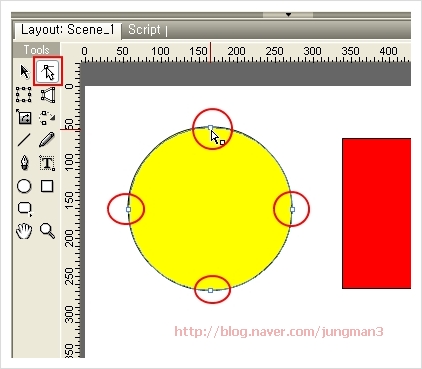Select the Perspective tool icon
The image size is (422, 369).
point(48,95)
